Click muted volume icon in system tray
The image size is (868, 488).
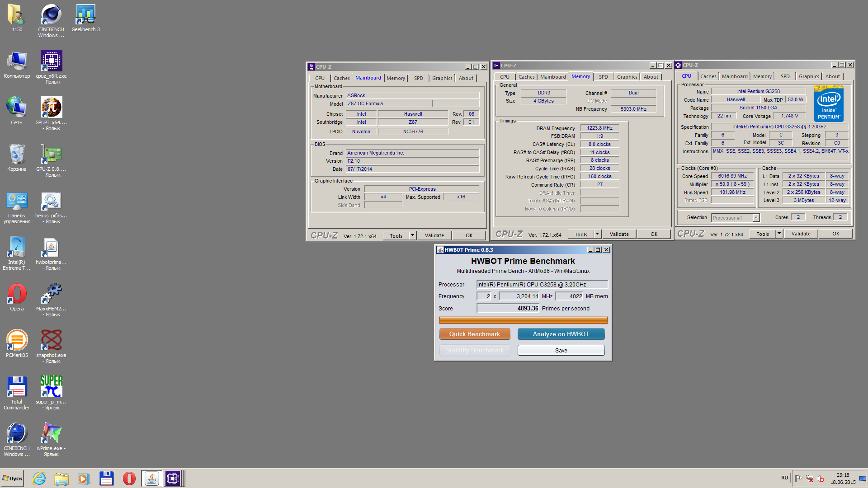coord(821,479)
